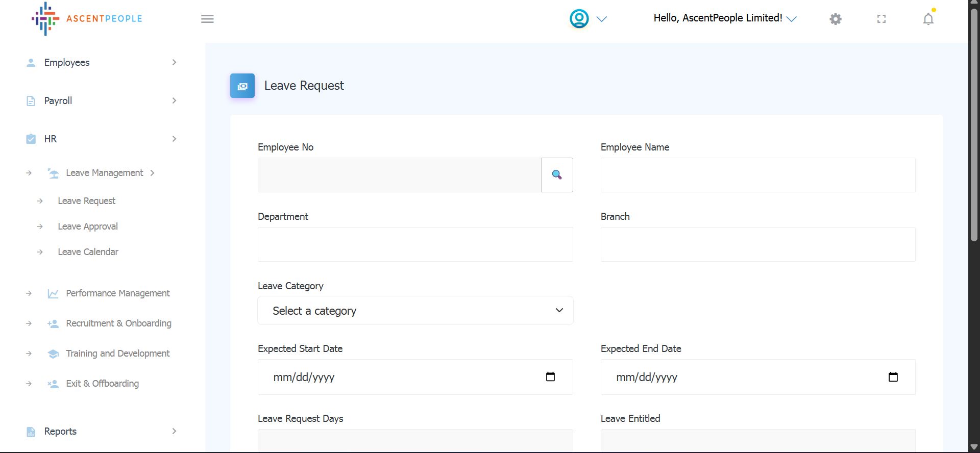Image resolution: width=980 pixels, height=453 pixels.
Task: Open the settings gear icon
Action: click(835, 19)
